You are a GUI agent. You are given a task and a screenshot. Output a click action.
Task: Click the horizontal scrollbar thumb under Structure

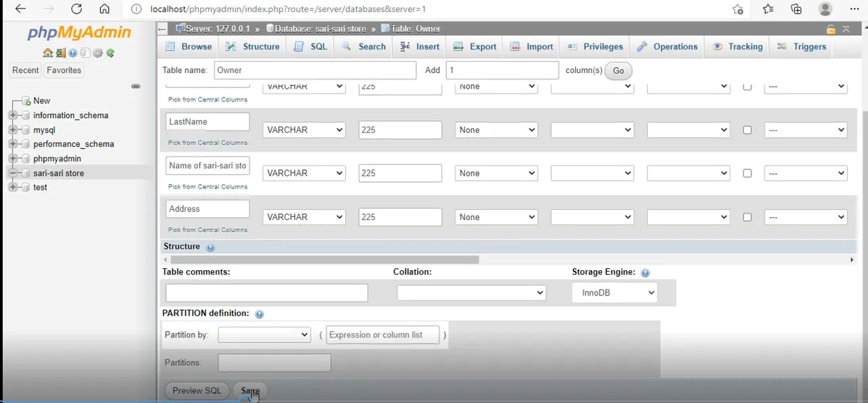pos(325,259)
